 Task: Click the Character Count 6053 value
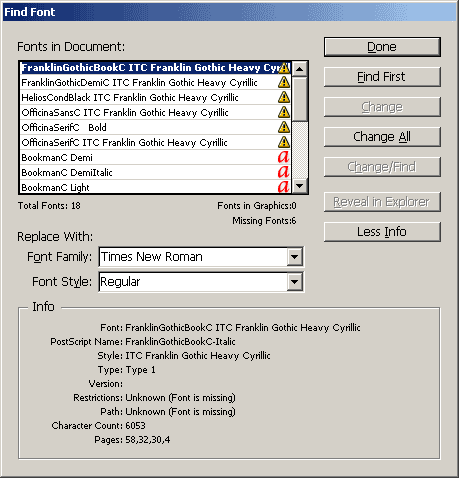coord(135,426)
